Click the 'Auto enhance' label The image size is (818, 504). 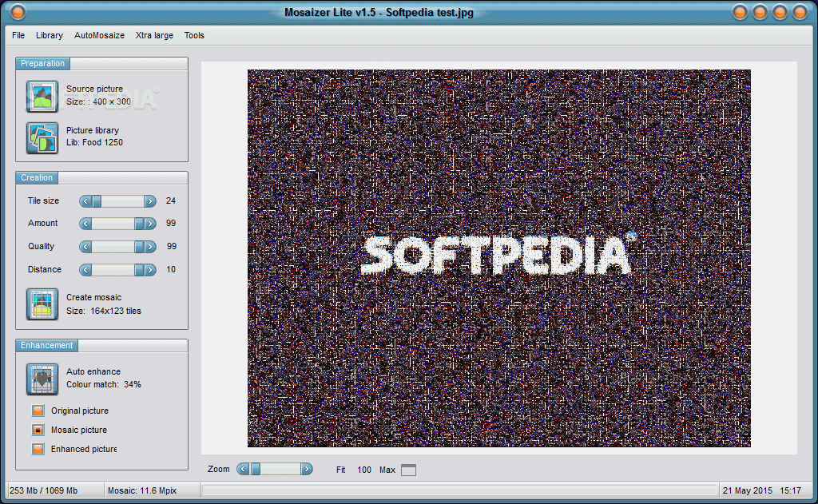tap(93, 371)
